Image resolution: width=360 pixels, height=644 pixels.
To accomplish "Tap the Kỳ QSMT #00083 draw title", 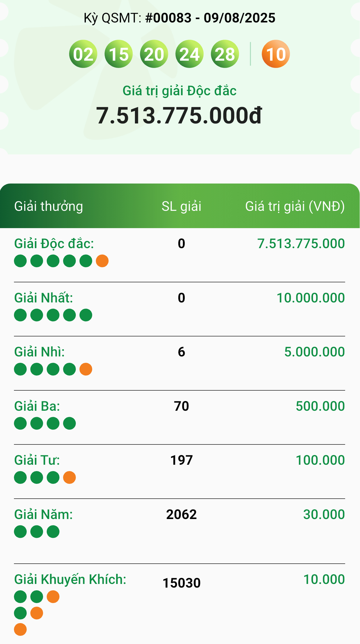I will coord(180,18).
